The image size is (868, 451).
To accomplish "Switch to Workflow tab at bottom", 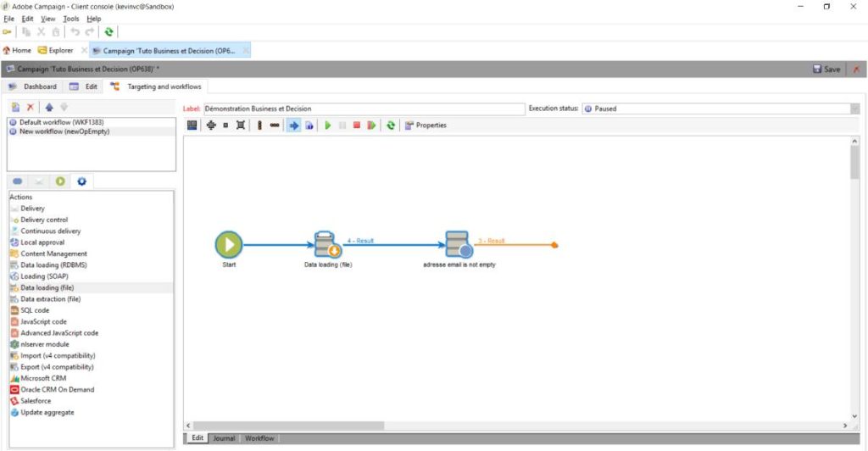I will [x=259, y=438].
